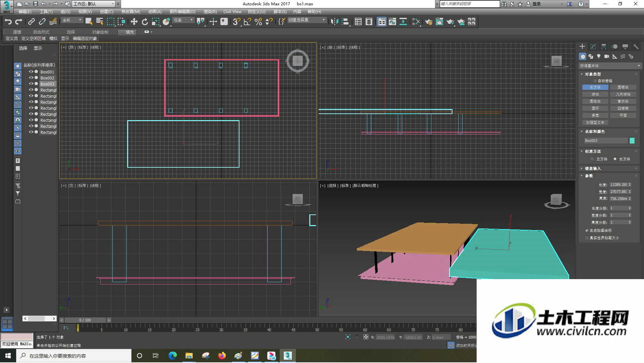Select the 立方体 creation method radio
Viewport: 644px width, 363px height.
coord(592,159)
